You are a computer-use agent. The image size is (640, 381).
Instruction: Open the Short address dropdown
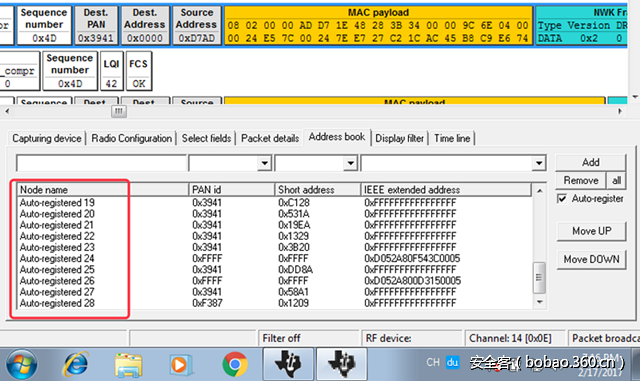[350, 163]
